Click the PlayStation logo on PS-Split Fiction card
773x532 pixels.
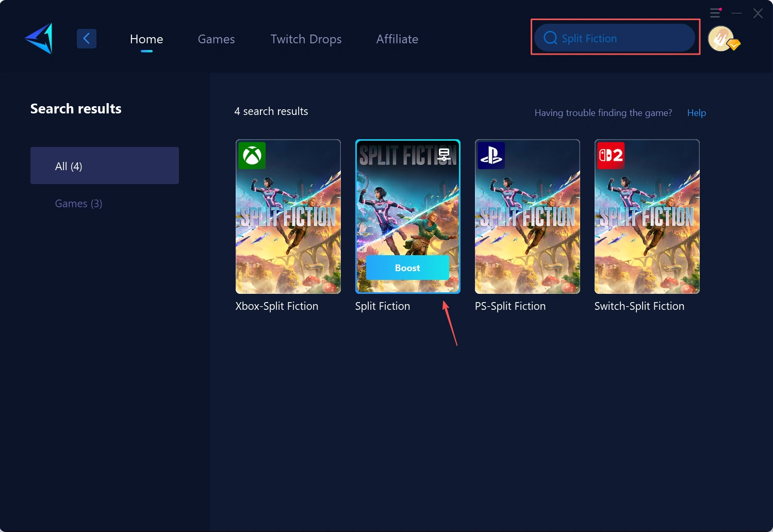(x=490, y=155)
